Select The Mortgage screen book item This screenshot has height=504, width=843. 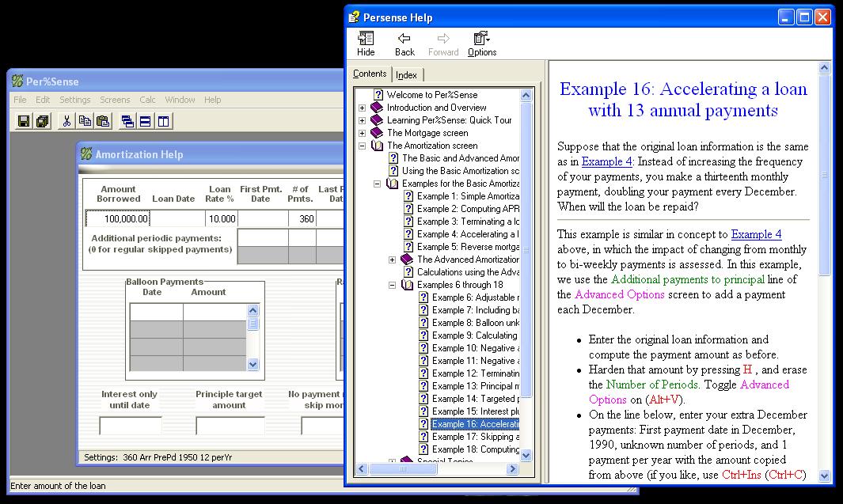[x=427, y=133]
